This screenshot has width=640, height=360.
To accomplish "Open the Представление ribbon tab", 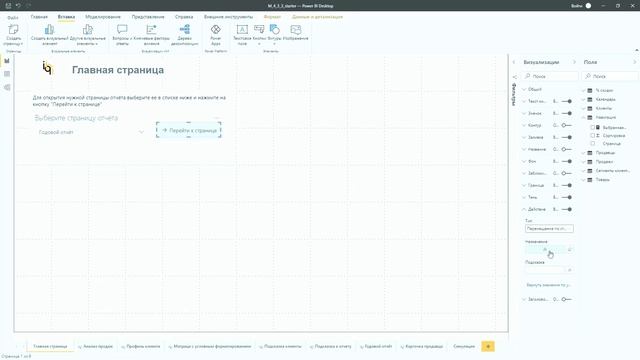I will tap(148, 17).
